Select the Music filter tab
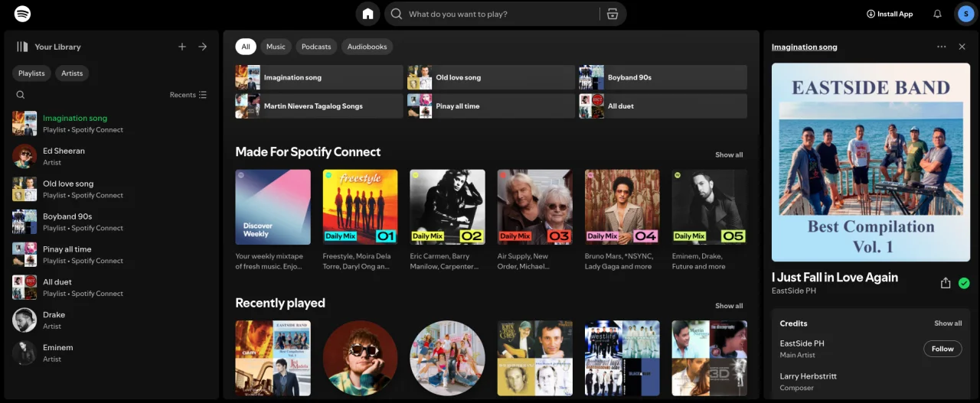 [276, 47]
